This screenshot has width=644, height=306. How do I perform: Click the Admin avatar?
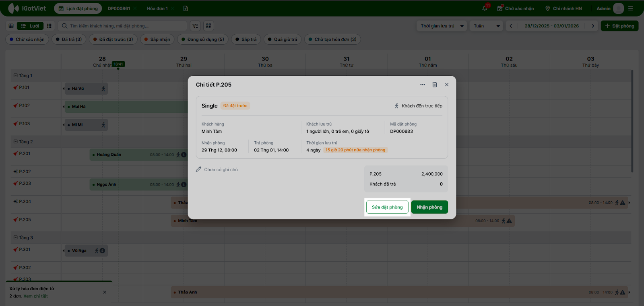618,8
